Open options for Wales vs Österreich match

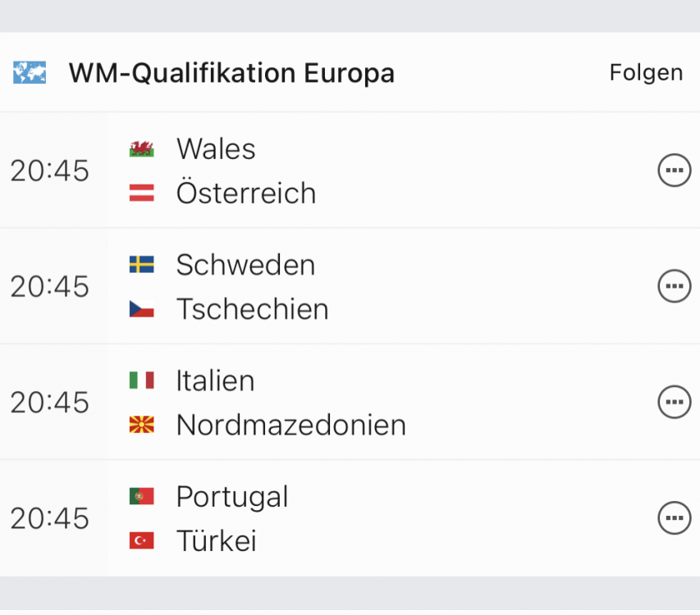(674, 170)
